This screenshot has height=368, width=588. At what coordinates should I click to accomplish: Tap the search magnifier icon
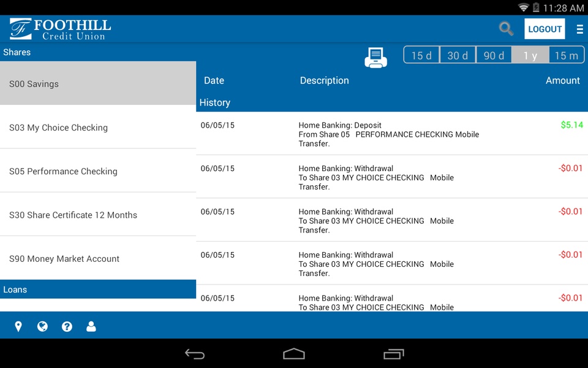click(506, 29)
